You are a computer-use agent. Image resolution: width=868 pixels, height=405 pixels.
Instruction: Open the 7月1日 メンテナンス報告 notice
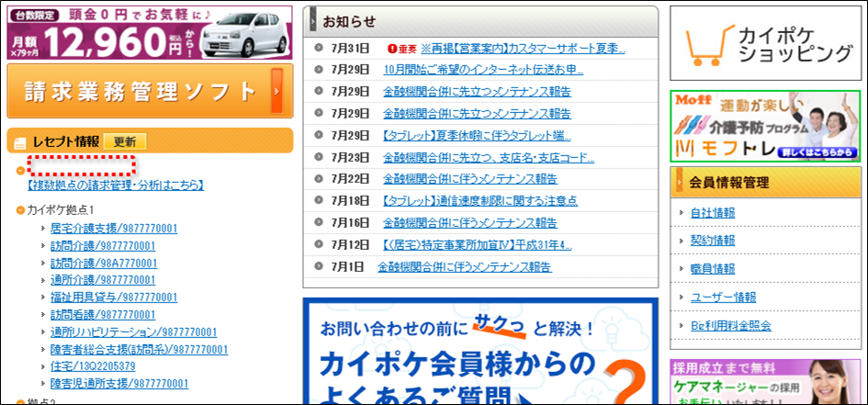tap(465, 267)
